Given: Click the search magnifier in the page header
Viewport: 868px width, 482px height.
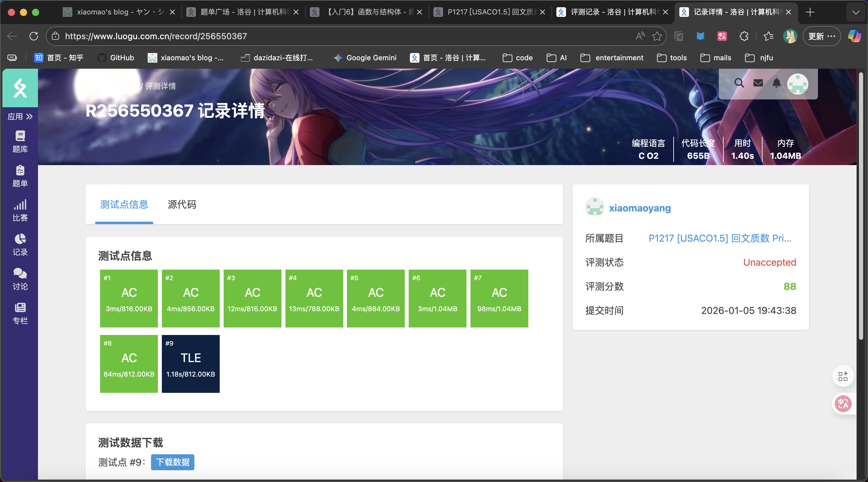Looking at the screenshot, I should pos(739,83).
